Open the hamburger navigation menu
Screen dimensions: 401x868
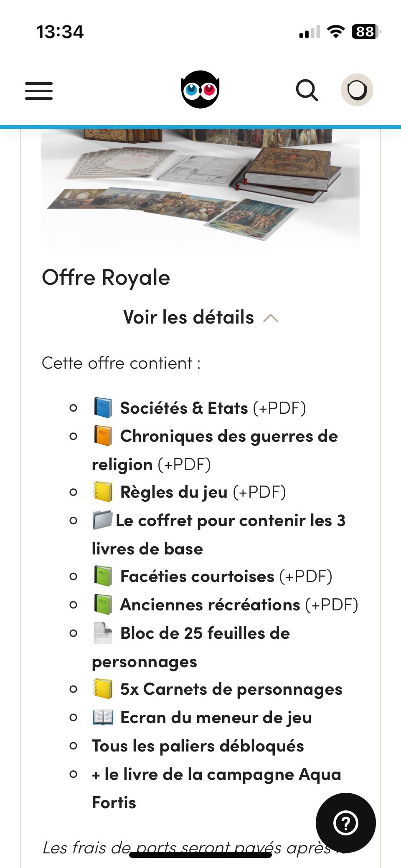[39, 91]
